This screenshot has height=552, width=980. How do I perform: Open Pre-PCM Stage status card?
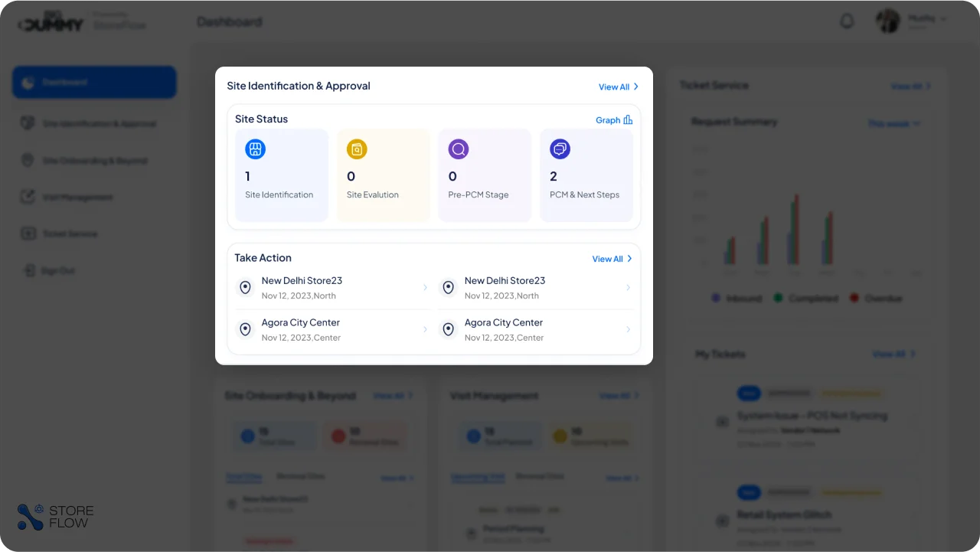485,175
